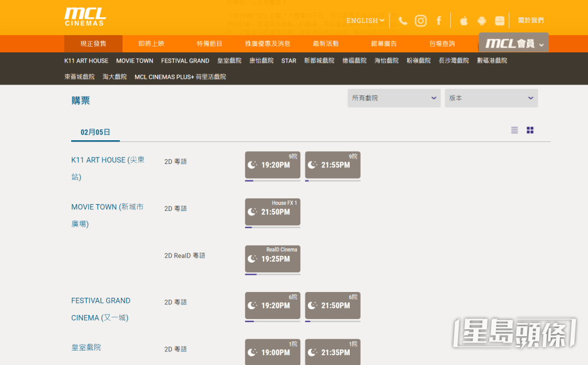
Task: Go to 海怡戲院 in cinema bar
Action: (386, 60)
